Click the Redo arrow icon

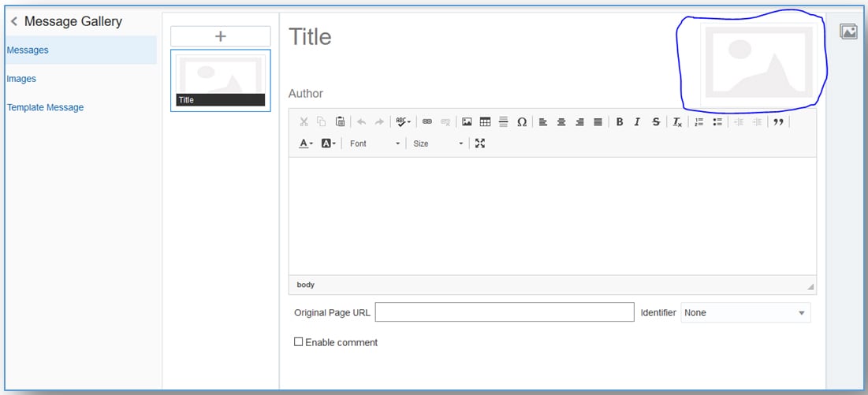(379, 121)
